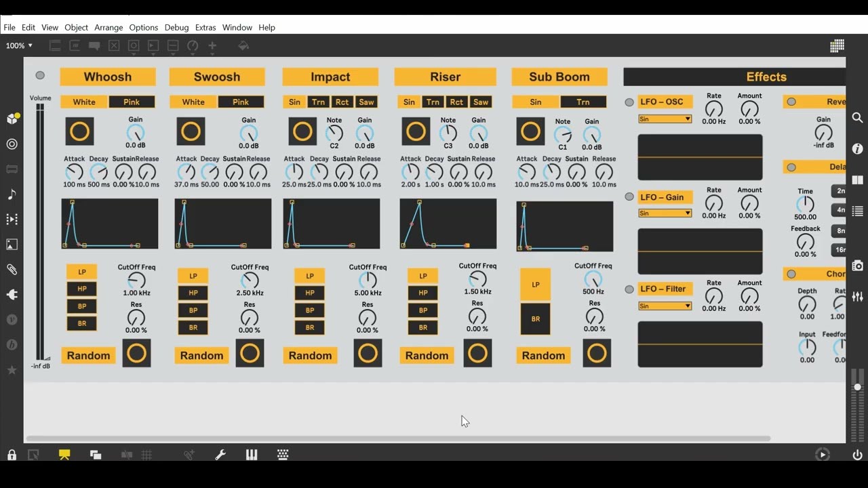Image resolution: width=868 pixels, height=488 pixels.
Task: Click the patcher lock icon
Action: 12,455
